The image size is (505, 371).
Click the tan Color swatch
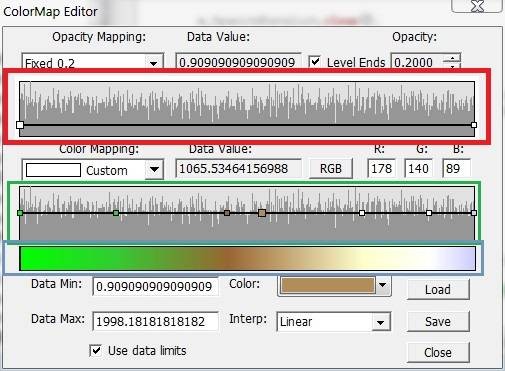pyautogui.click(x=328, y=285)
